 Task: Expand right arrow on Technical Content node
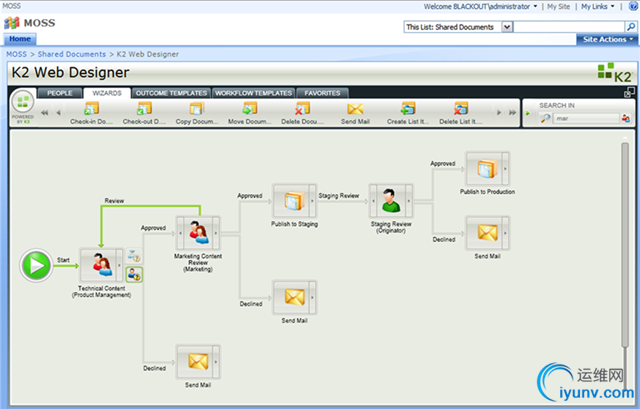coord(119,265)
